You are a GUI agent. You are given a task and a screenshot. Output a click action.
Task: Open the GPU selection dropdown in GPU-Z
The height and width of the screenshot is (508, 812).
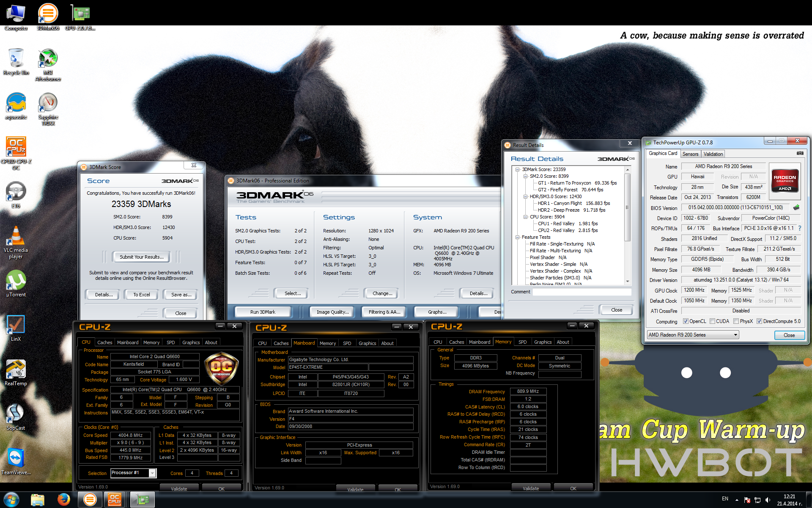693,335
